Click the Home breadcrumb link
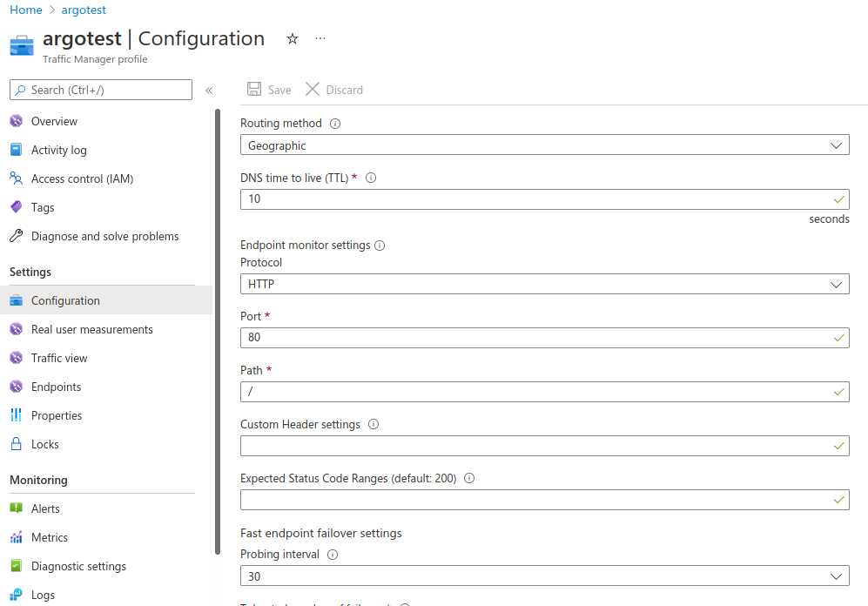 point(25,10)
